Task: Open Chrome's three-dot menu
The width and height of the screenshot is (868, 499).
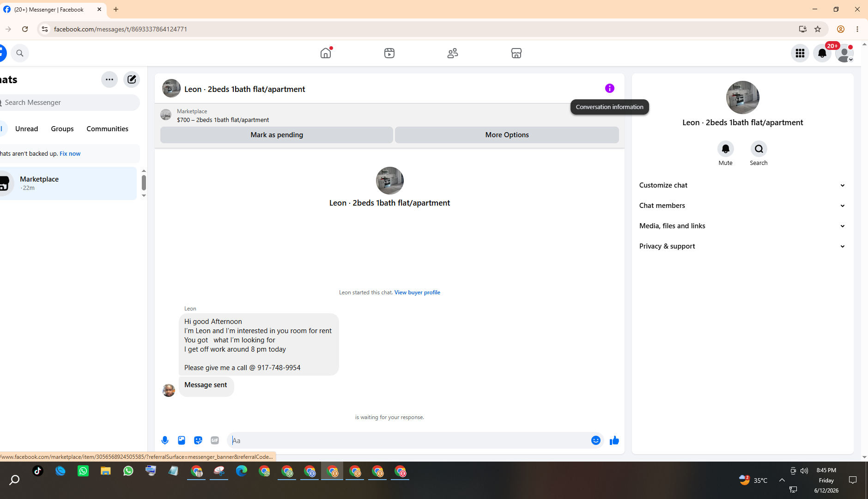Action: click(857, 29)
